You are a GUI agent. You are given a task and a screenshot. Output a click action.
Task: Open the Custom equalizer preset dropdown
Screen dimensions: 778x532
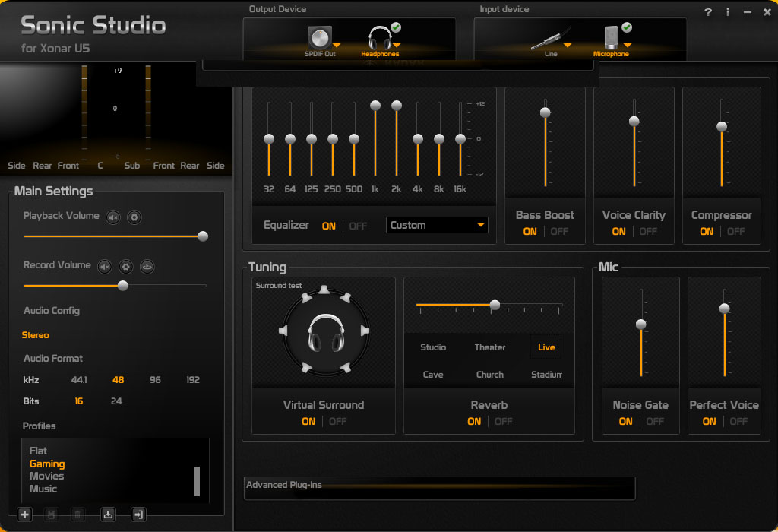[x=437, y=225]
